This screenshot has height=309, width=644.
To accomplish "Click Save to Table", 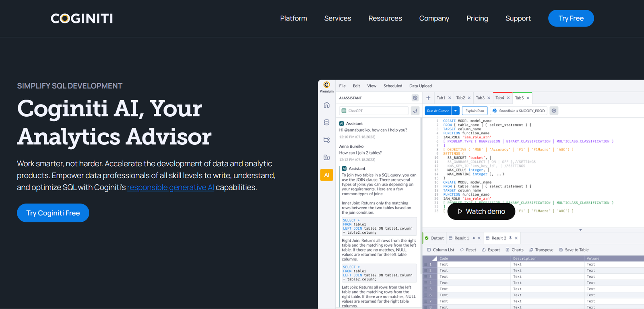I will pos(574,250).
